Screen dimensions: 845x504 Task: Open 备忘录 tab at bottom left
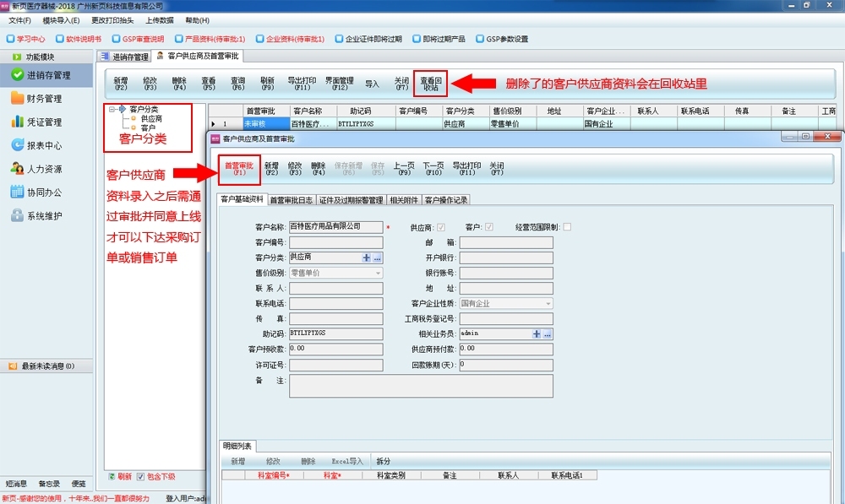[x=49, y=484]
